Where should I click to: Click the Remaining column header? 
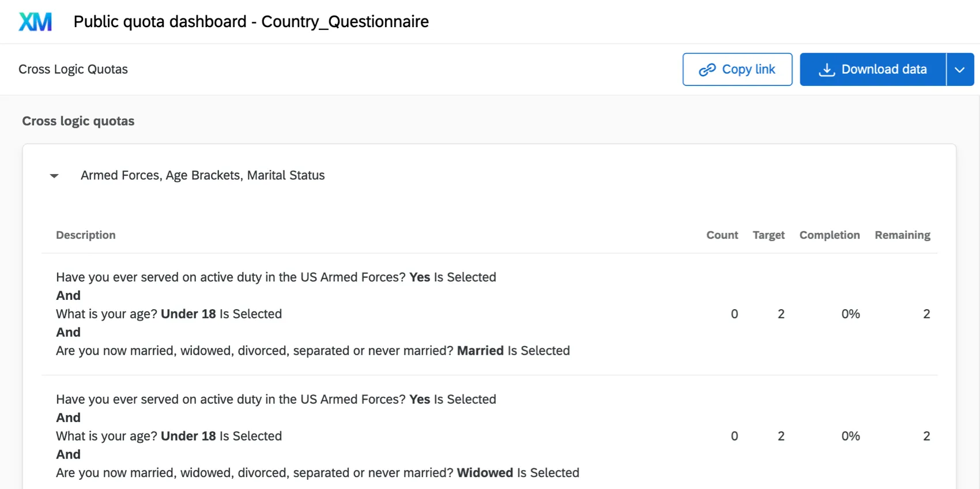click(x=902, y=235)
